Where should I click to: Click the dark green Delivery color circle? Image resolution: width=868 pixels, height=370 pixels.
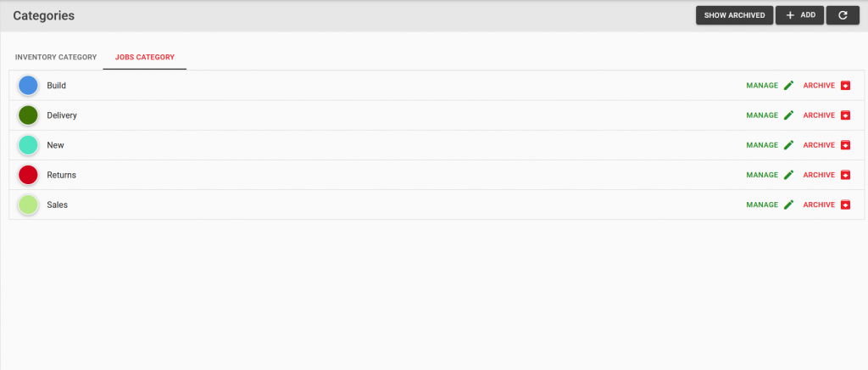click(x=28, y=115)
